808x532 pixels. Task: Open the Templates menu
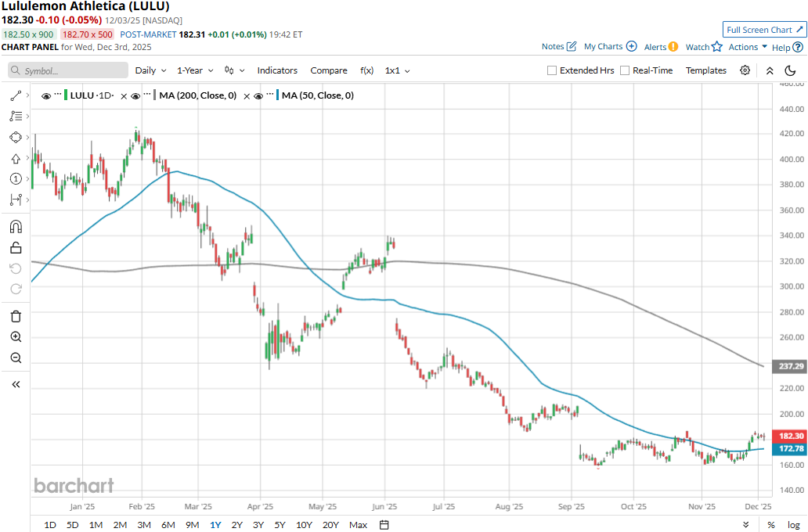pyautogui.click(x=706, y=70)
